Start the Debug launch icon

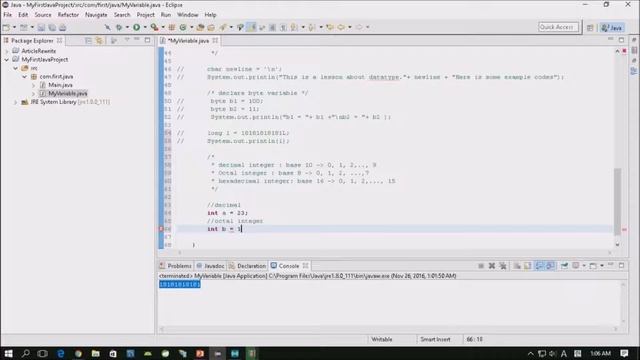[x=119, y=27]
